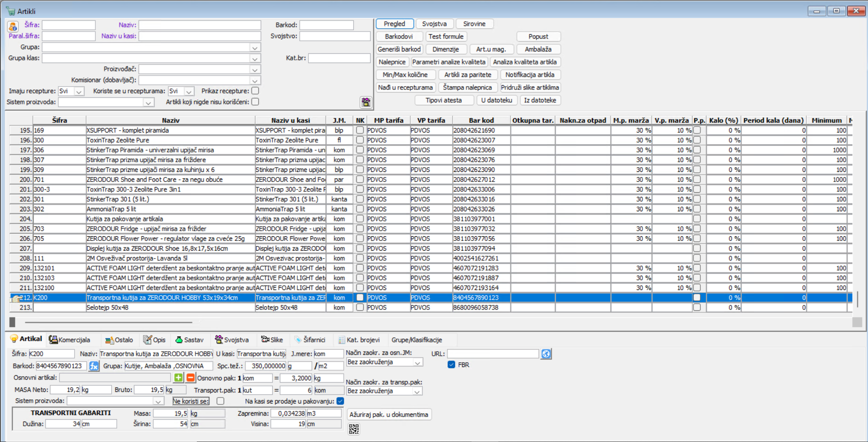Click the vertical scrollbar thumb of the list
Screen dimensions: 868x442
857,299
